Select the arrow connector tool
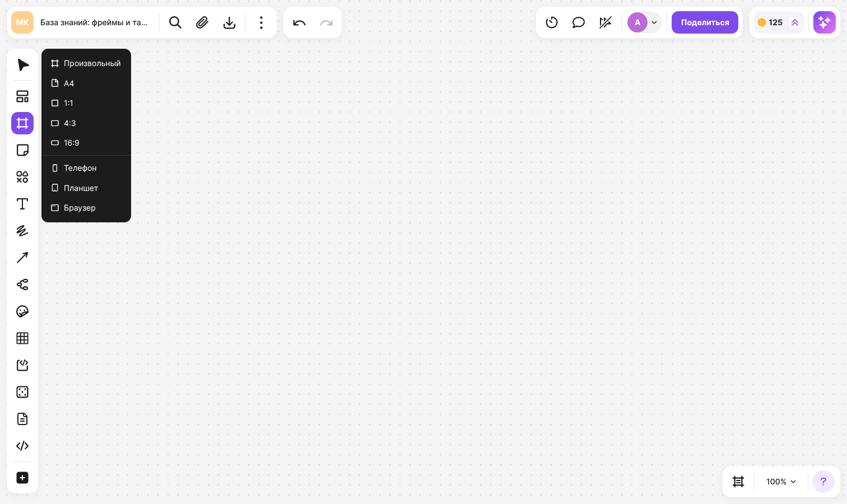847x504 pixels. [x=22, y=258]
